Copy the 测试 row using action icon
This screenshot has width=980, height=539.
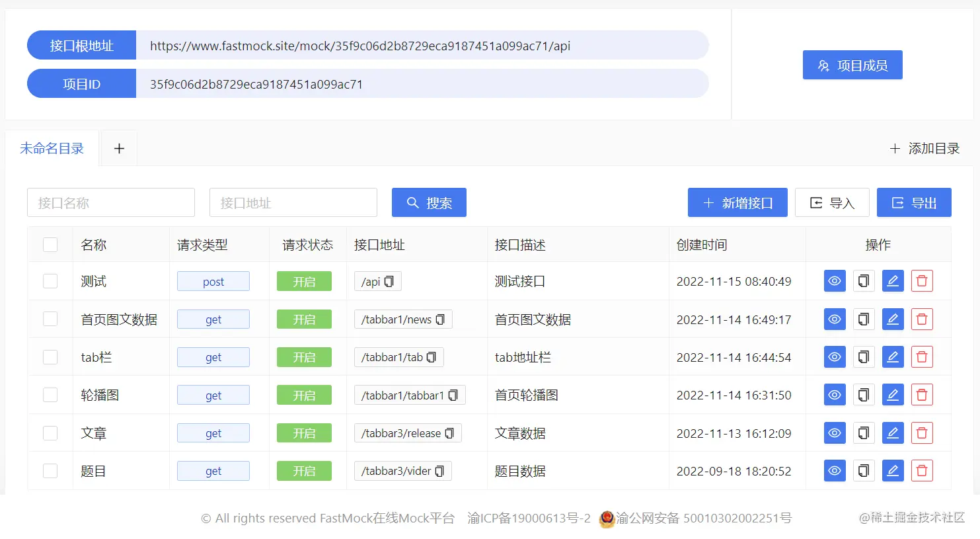(x=864, y=281)
